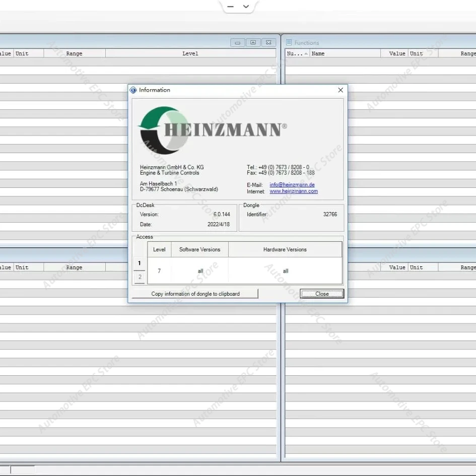Screen dimensions: 476x476
Task: Click the Hardware Versions column header
Action: pyautogui.click(x=285, y=249)
